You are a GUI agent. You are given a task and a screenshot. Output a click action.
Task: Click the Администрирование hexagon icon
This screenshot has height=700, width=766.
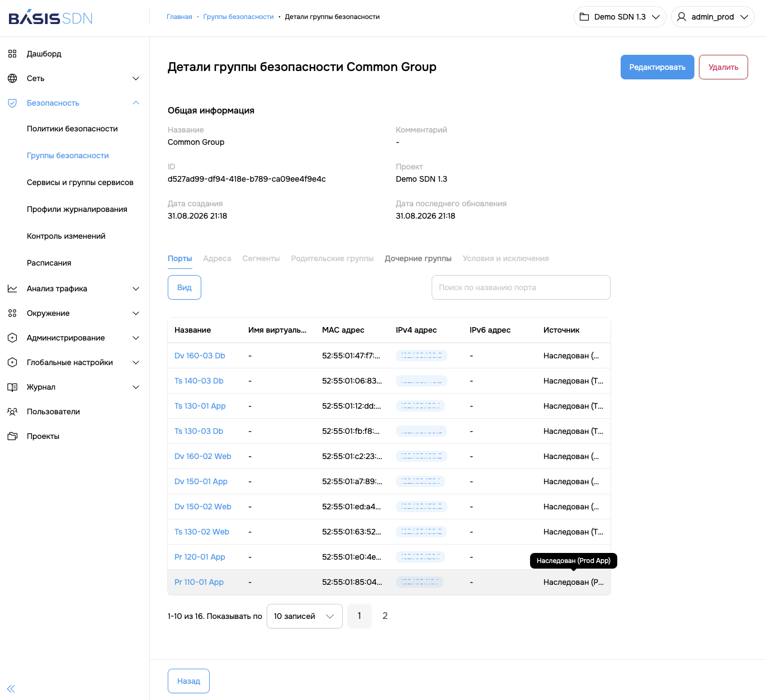tap(12, 338)
